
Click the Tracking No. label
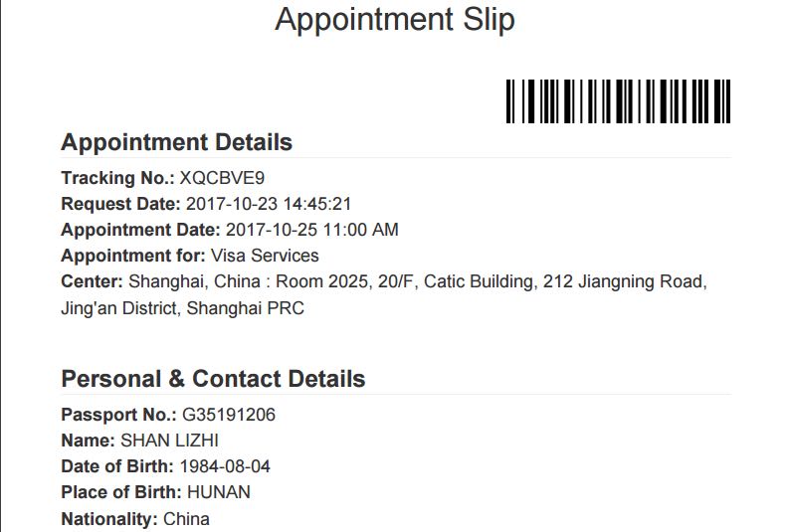click(x=117, y=178)
